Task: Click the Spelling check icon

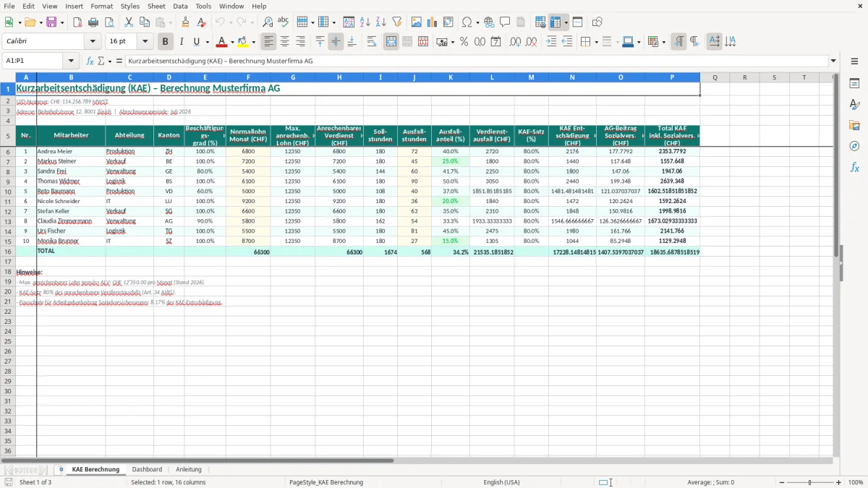Action: pyautogui.click(x=284, y=22)
